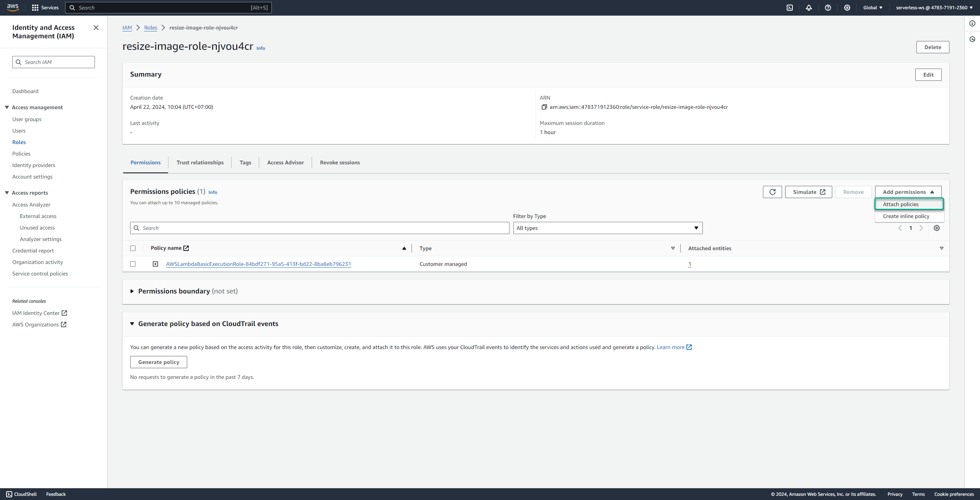Open the Simulate policy button

808,192
